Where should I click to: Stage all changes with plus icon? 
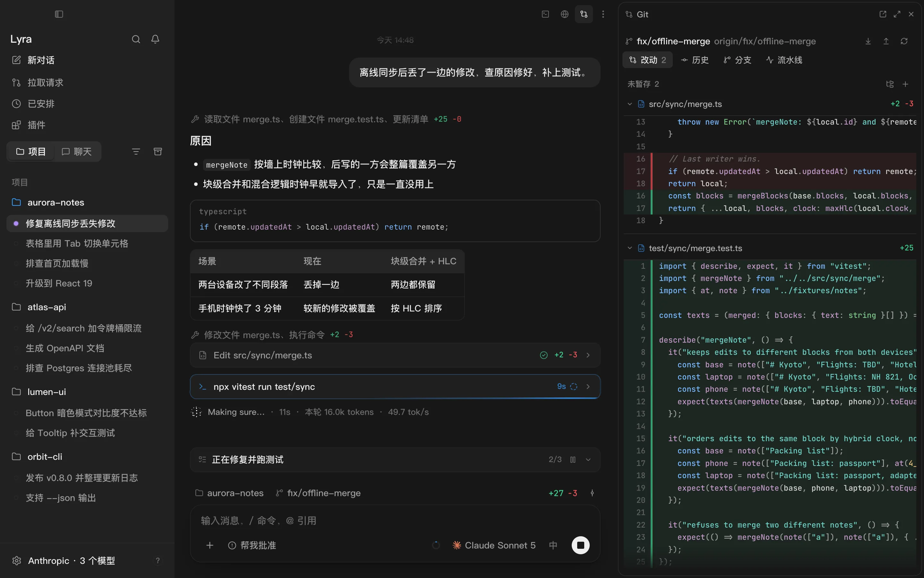coord(905,84)
